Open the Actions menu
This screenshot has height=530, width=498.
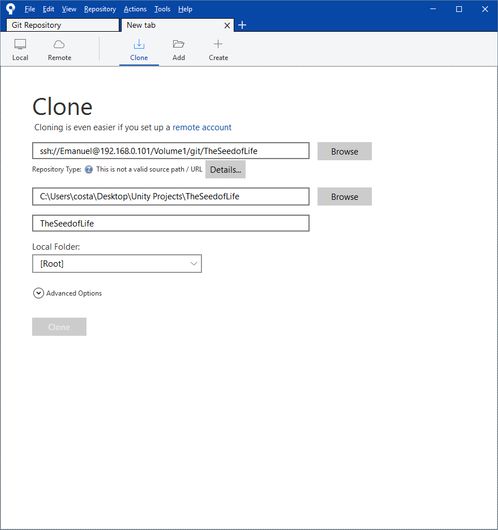click(x=135, y=9)
